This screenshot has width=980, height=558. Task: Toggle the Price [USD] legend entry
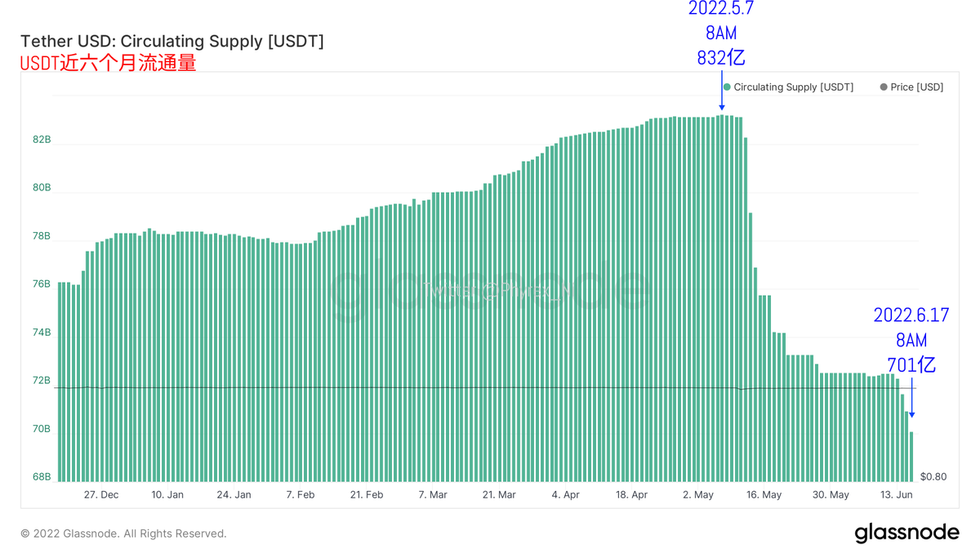pos(911,87)
